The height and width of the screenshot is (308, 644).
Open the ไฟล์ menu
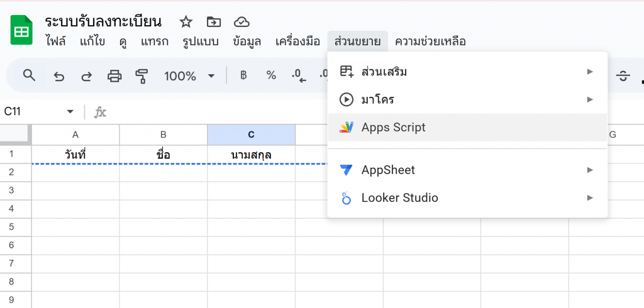point(56,41)
